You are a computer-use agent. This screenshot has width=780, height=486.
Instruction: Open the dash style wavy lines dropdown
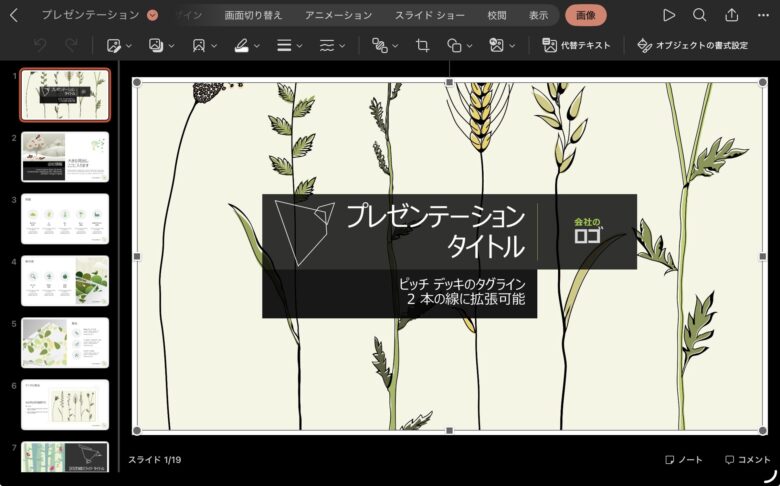point(332,45)
